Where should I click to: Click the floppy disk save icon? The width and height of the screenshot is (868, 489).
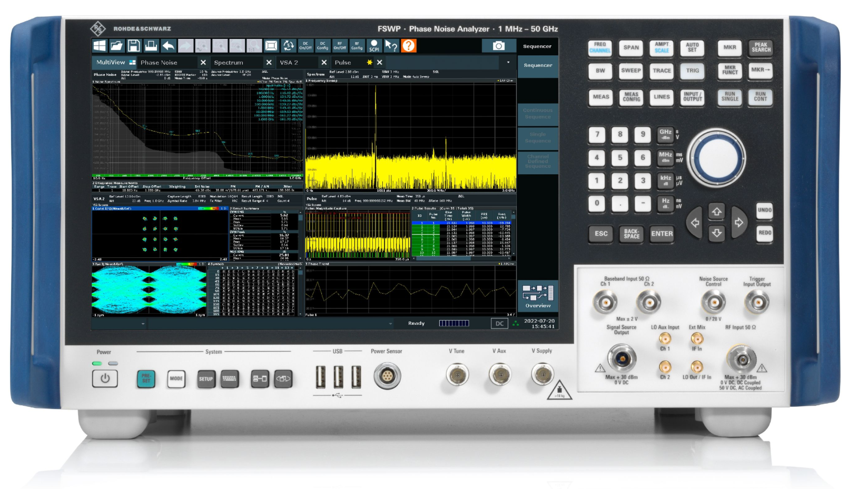(134, 46)
